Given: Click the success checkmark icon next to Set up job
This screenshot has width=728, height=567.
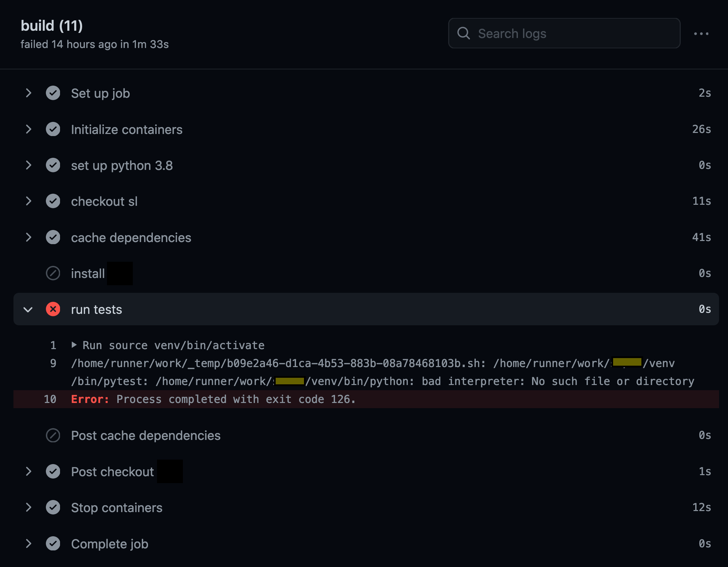Looking at the screenshot, I should coord(53,93).
